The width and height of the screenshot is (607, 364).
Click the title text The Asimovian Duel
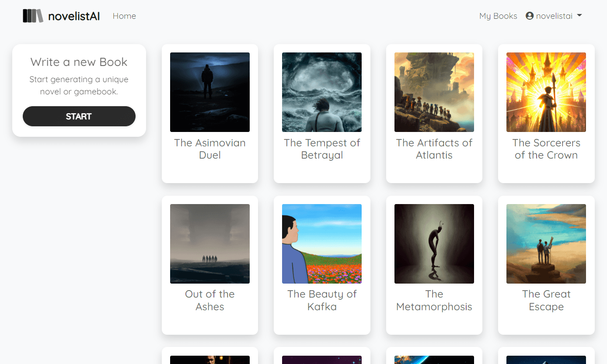pyautogui.click(x=210, y=149)
